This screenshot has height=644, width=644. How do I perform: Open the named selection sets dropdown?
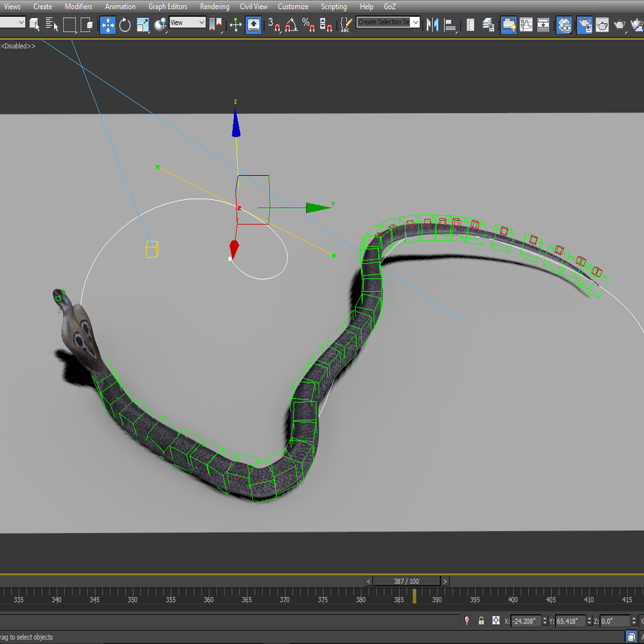(417, 23)
